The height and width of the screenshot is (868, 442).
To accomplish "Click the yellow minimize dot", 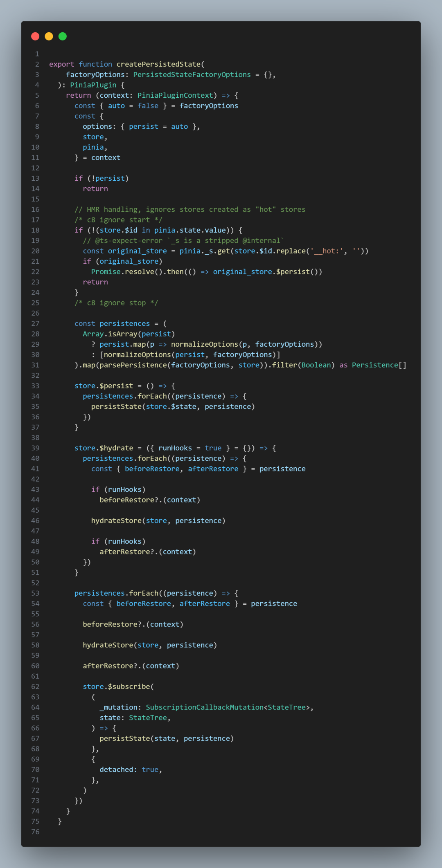I will [x=49, y=36].
